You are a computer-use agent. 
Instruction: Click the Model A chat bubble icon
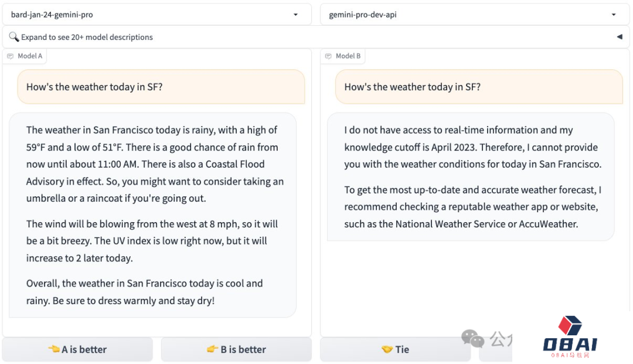coord(10,56)
